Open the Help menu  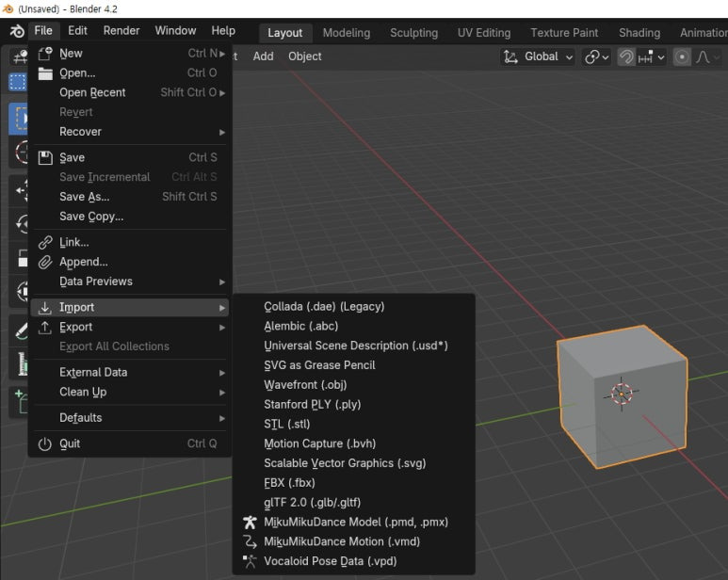point(223,31)
